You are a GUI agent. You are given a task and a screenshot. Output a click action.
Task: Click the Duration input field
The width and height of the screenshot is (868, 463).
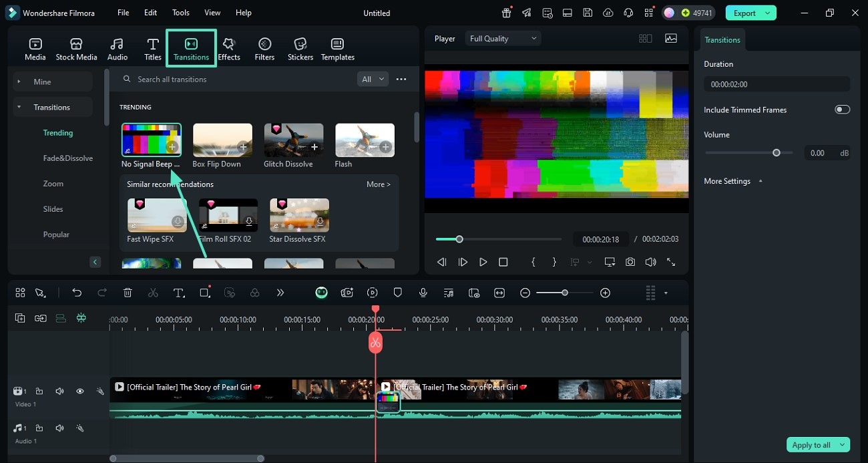(777, 84)
